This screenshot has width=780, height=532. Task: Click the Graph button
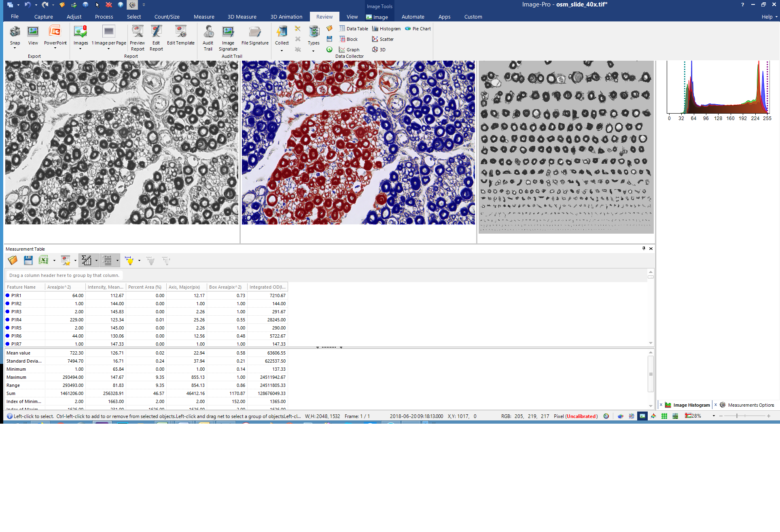click(349, 50)
